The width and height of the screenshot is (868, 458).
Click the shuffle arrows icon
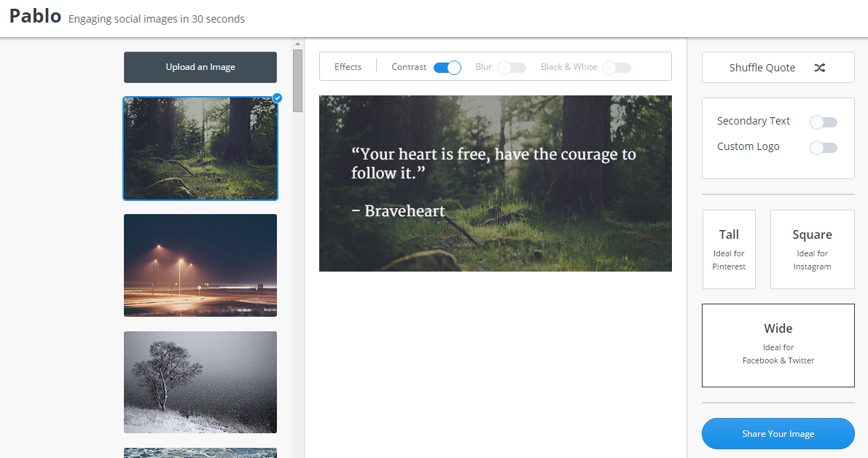click(x=820, y=68)
